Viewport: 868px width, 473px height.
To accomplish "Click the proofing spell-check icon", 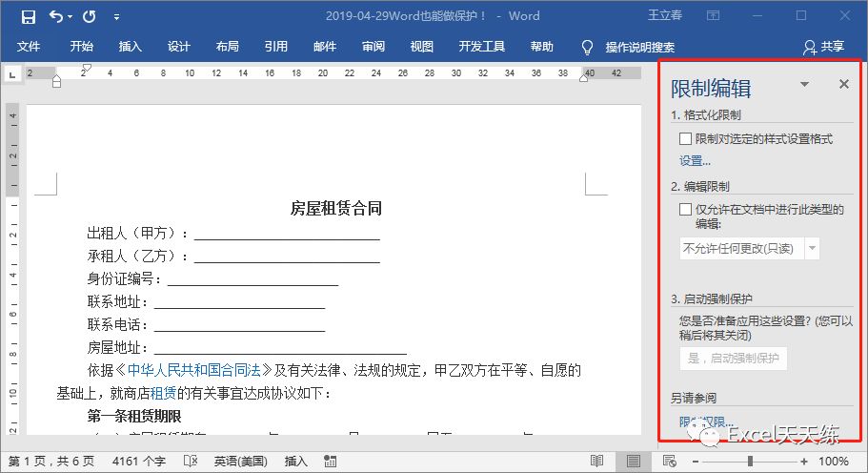I will [191, 462].
